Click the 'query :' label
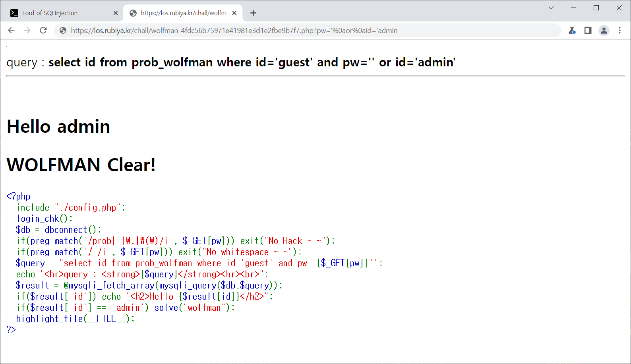Image resolution: width=631 pixels, height=364 pixels. (x=26, y=62)
